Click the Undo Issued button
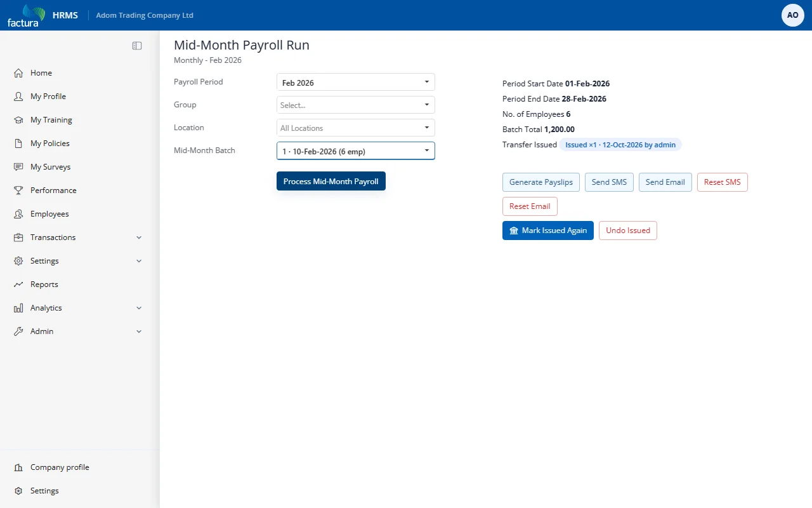 coord(628,231)
